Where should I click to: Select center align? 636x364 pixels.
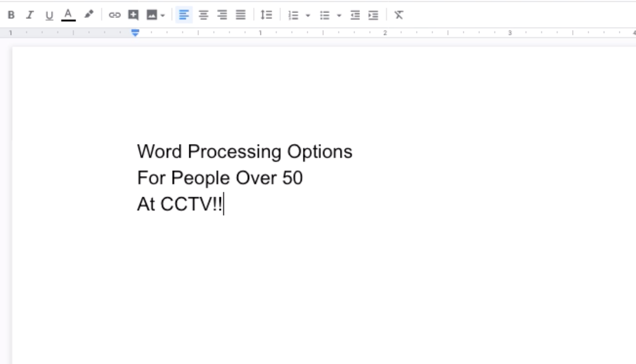pyautogui.click(x=204, y=15)
